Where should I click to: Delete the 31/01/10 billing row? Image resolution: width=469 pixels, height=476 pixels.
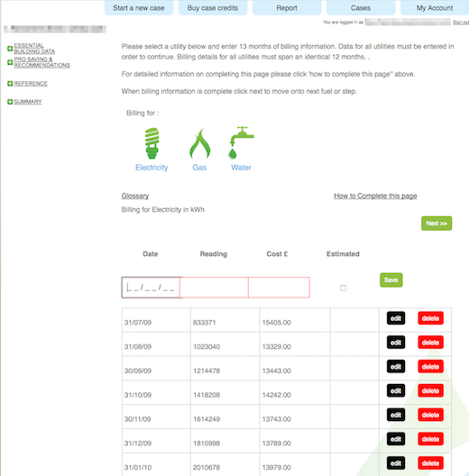click(430, 463)
